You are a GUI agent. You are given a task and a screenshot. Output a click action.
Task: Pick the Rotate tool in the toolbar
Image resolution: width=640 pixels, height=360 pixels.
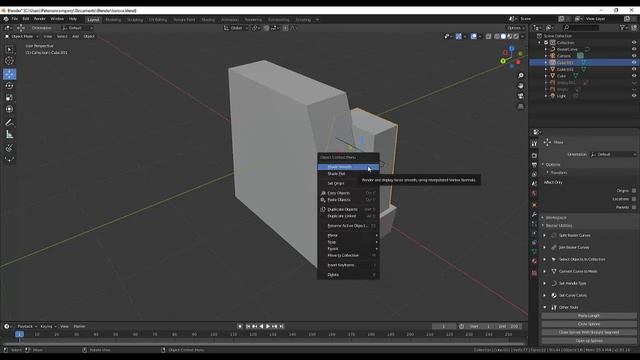coord(9,86)
